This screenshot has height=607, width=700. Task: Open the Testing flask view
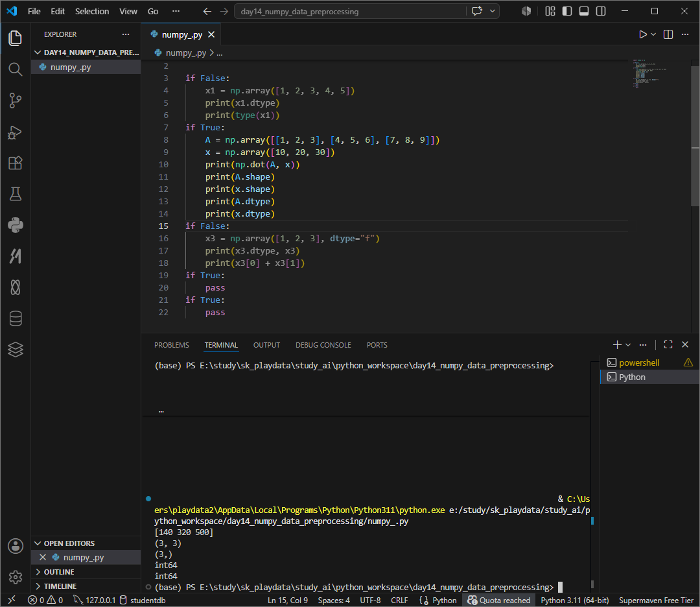click(15, 195)
